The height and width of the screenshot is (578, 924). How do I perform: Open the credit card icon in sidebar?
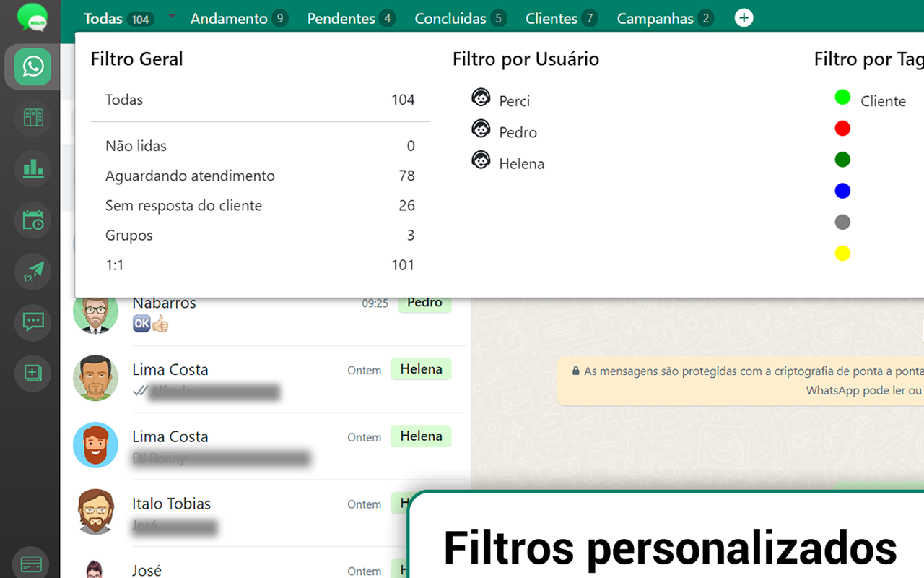(31, 565)
